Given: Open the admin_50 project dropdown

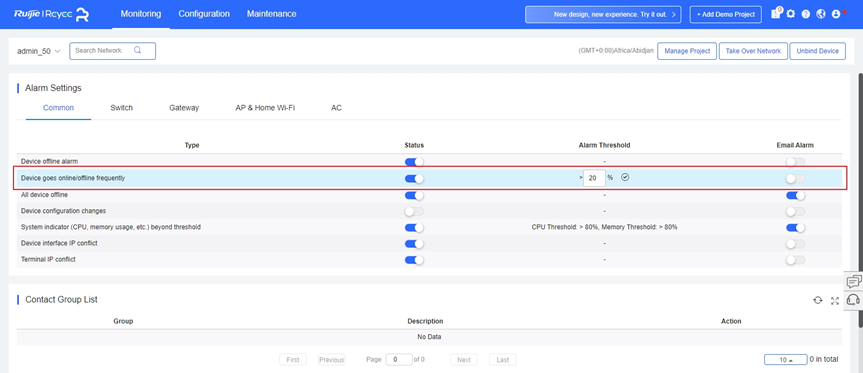Looking at the screenshot, I should (x=39, y=51).
